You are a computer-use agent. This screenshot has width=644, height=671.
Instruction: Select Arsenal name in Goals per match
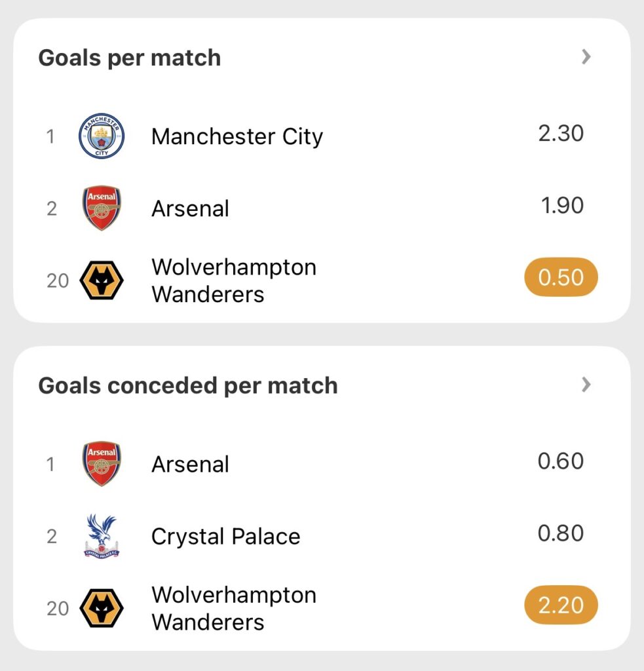[x=191, y=208]
